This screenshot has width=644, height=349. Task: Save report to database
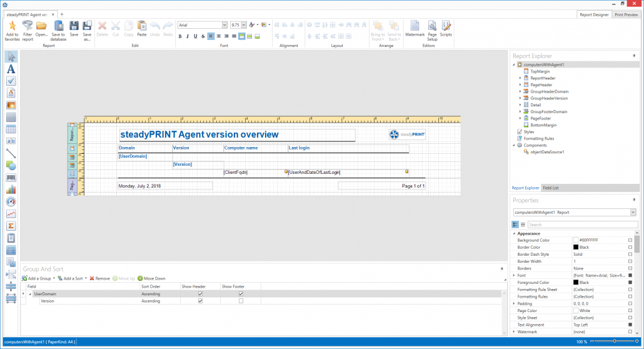point(58,31)
